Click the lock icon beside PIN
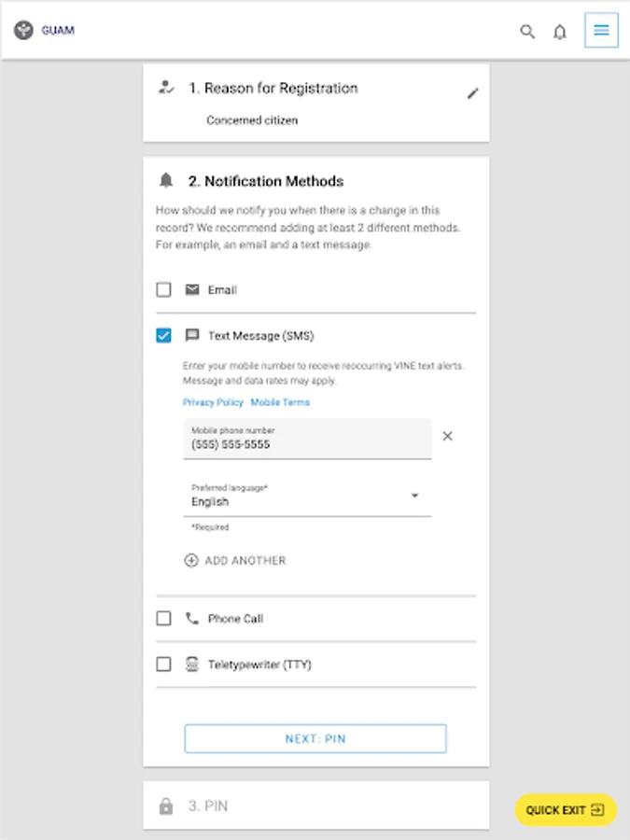The width and height of the screenshot is (630, 840). pyautogui.click(x=166, y=806)
